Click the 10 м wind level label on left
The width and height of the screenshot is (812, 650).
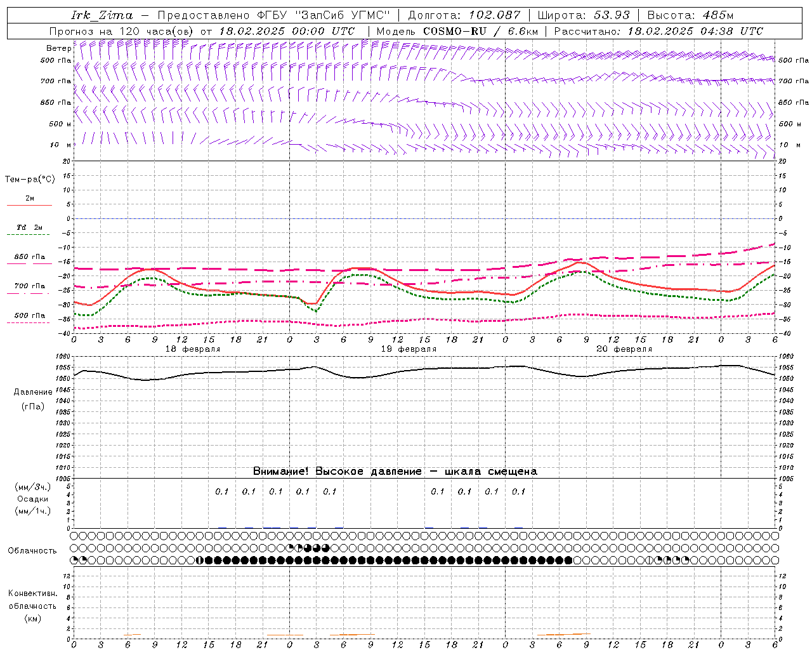pyautogui.click(x=62, y=145)
